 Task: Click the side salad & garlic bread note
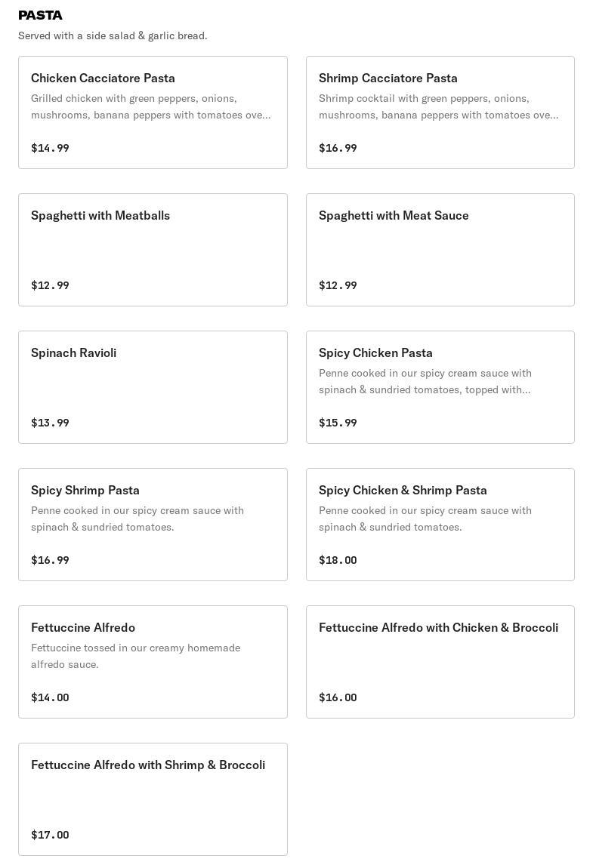(113, 35)
